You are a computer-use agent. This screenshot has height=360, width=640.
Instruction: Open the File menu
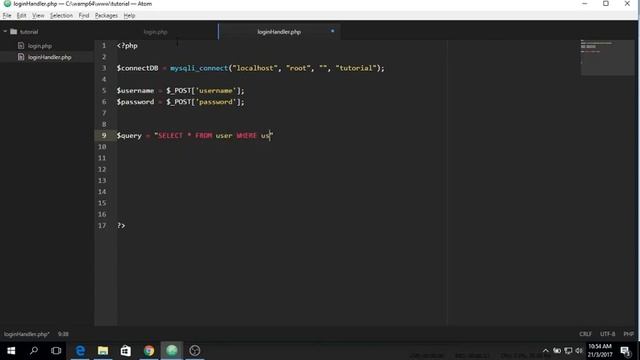[x=7, y=16]
